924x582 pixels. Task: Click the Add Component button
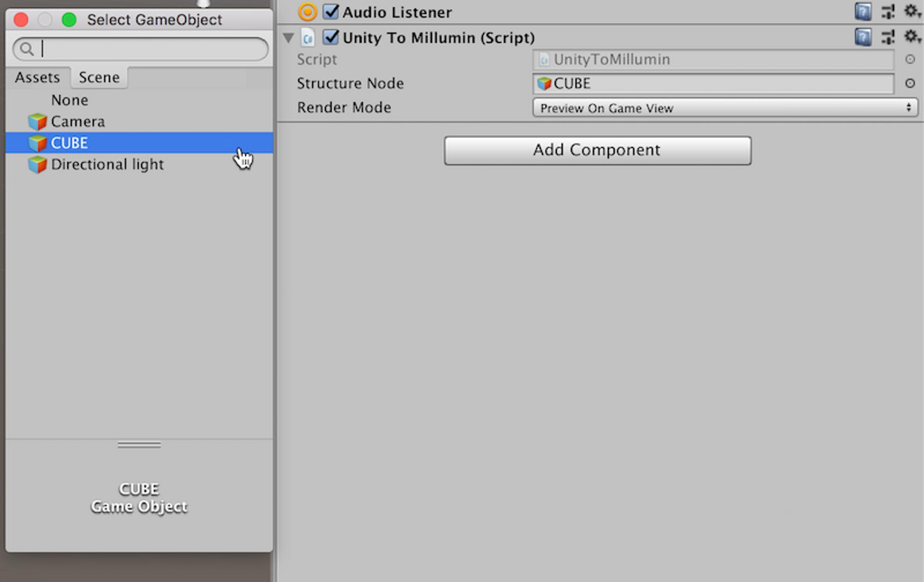coord(597,150)
